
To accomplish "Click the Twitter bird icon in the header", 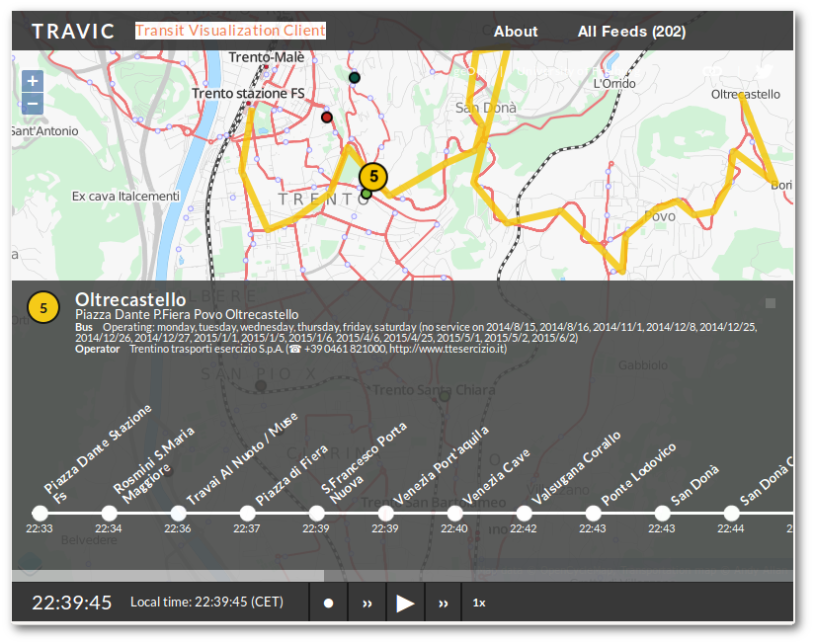I will [x=764, y=71].
